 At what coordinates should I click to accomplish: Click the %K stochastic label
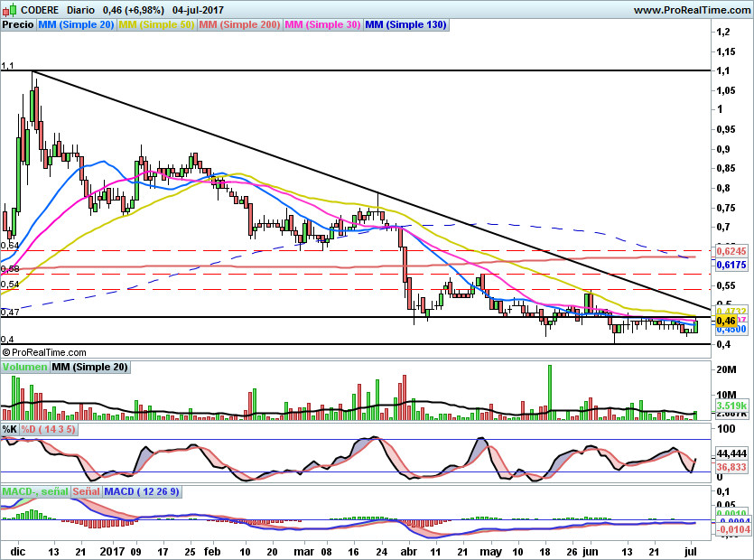(x=10, y=429)
